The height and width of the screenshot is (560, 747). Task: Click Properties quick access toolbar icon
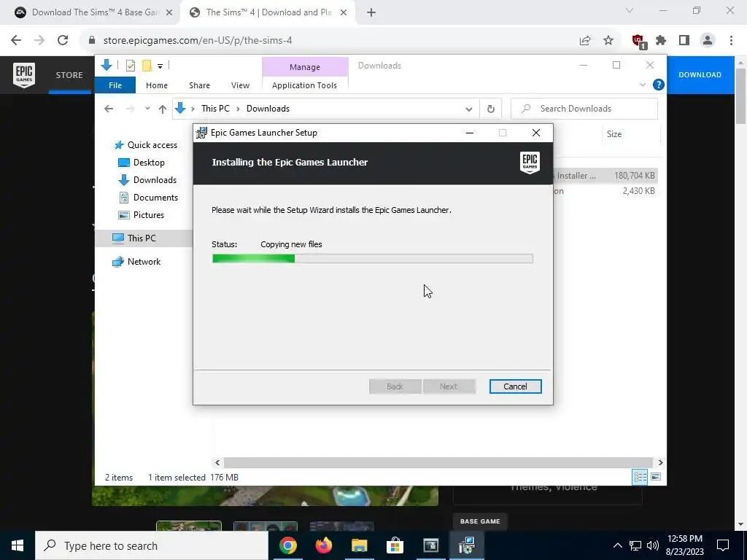[x=130, y=66]
